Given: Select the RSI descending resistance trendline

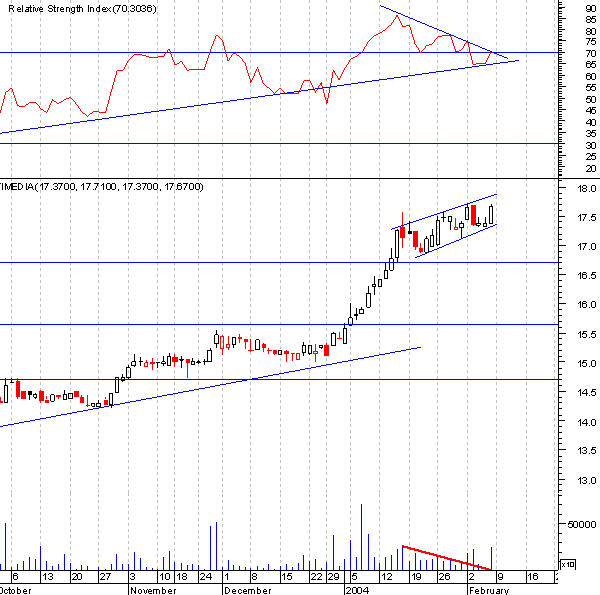Looking at the screenshot, I should 444,32.
